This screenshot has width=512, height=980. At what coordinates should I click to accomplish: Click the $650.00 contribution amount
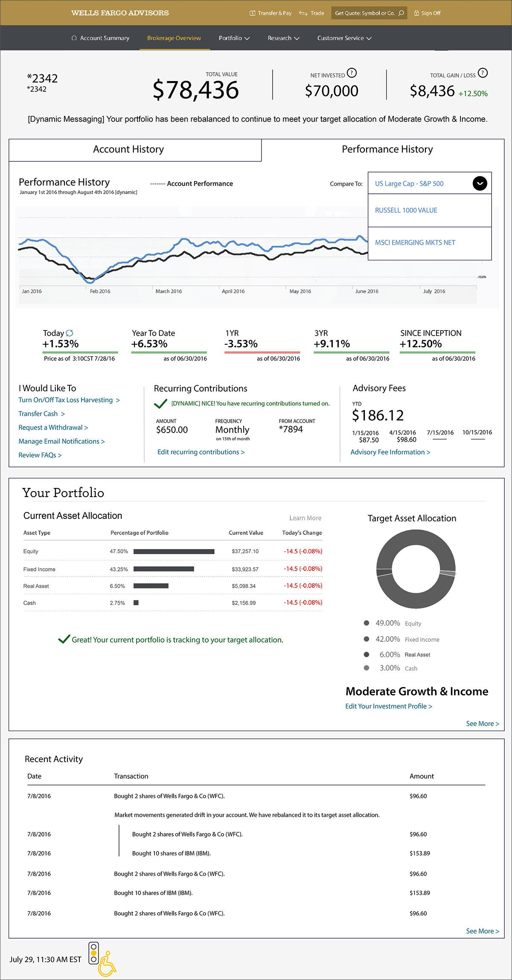(x=172, y=430)
